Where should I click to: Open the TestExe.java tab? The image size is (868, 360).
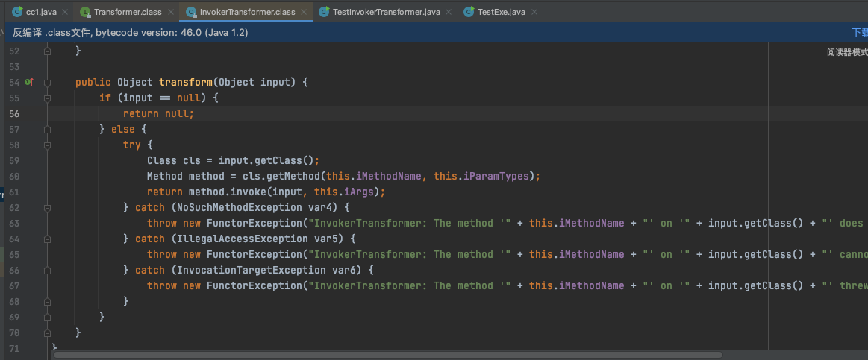[501, 12]
